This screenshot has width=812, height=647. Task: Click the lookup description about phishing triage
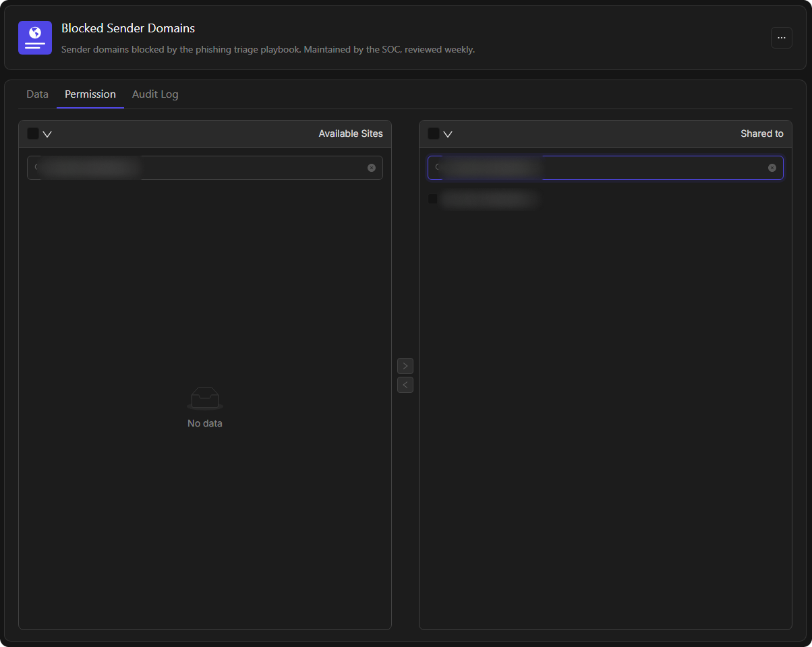click(268, 49)
